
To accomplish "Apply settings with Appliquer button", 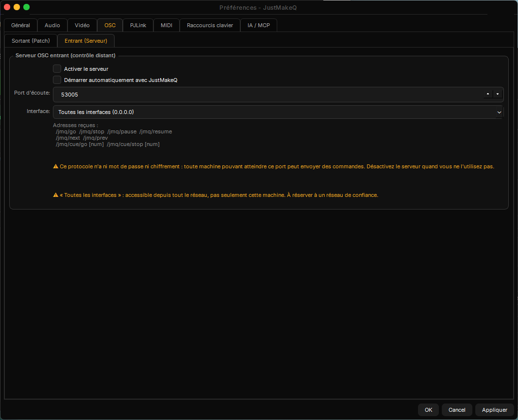I will (495, 410).
